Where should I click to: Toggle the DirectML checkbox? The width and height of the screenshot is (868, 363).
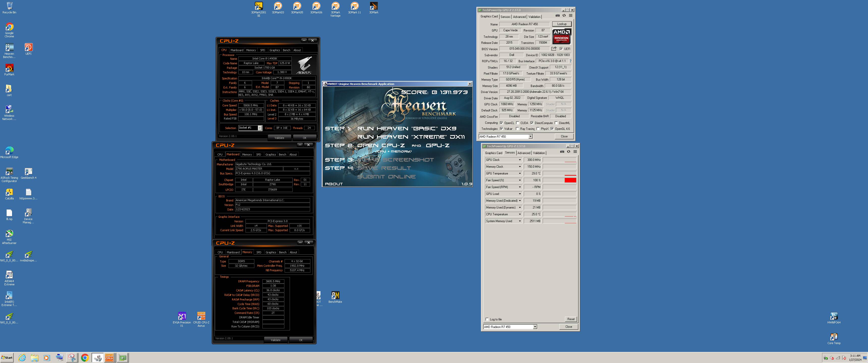[x=556, y=123]
